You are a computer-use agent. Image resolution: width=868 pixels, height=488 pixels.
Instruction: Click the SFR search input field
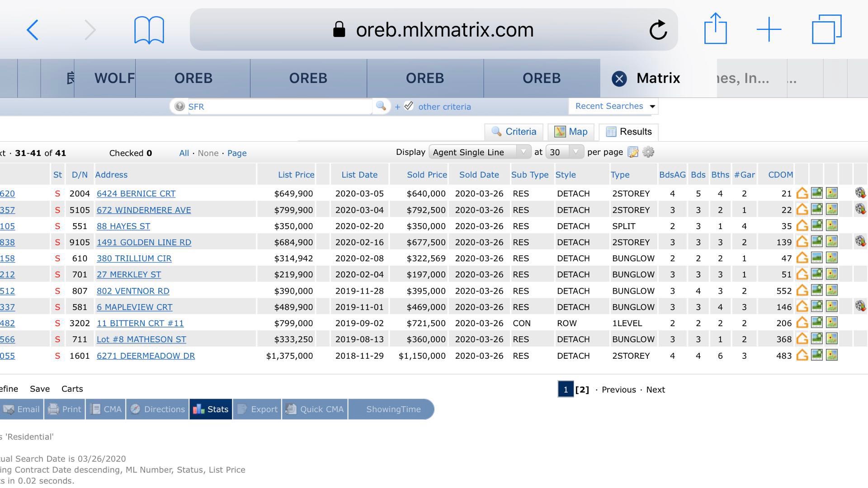(279, 107)
